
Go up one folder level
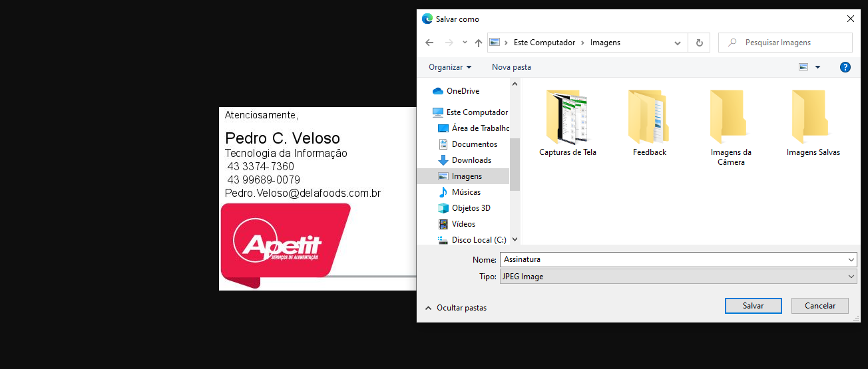coord(478,43)
